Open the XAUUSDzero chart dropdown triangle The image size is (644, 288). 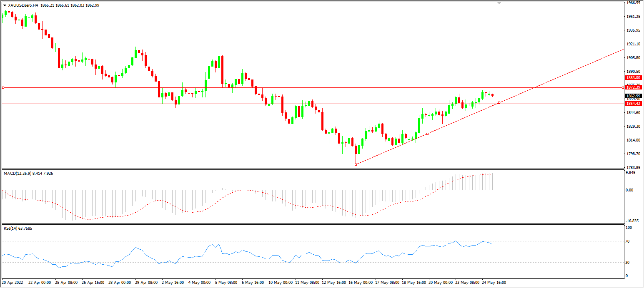(x=5, y=5)
